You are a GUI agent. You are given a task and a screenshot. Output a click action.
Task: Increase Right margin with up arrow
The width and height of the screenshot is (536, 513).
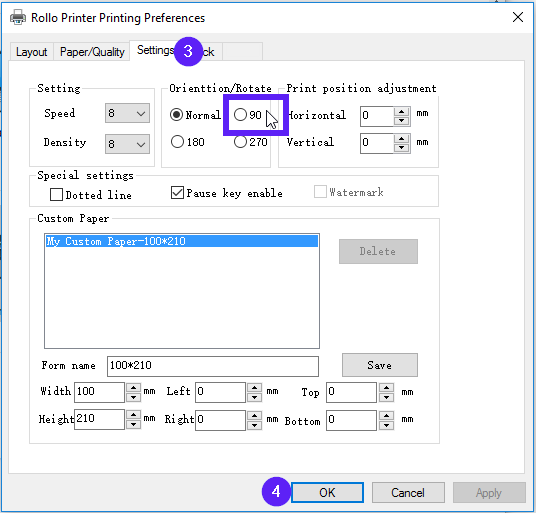[254, 416]
